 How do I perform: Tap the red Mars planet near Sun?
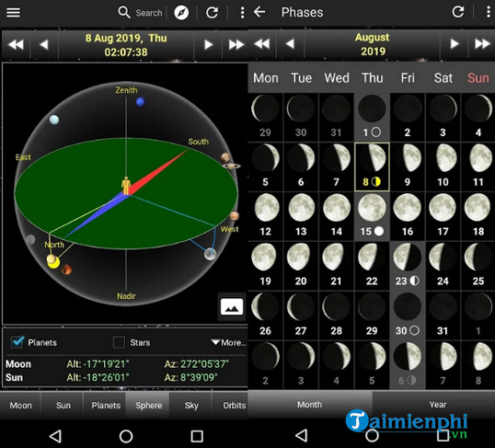(66, 270)
